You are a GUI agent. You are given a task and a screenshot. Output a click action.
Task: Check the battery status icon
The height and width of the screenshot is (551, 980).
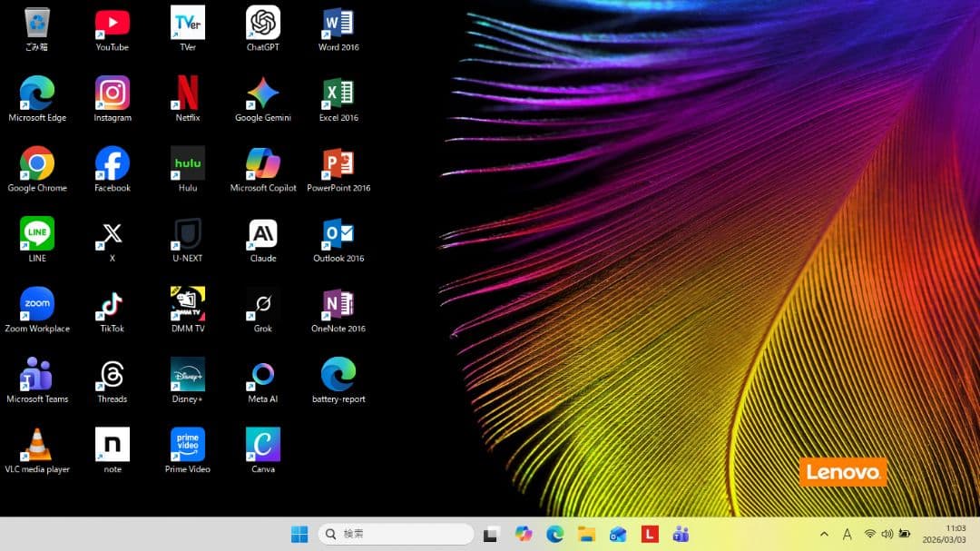(905, 534)
